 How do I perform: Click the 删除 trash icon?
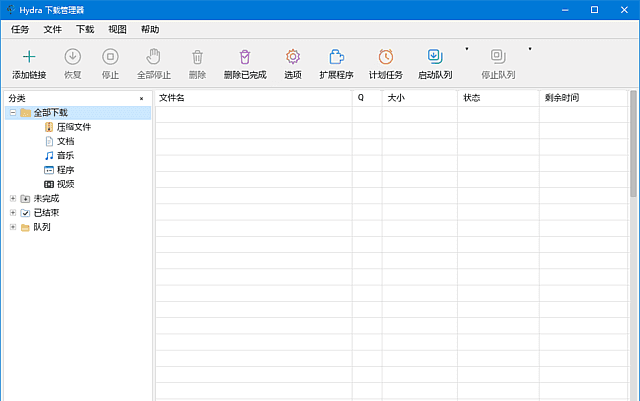[197, 57]
